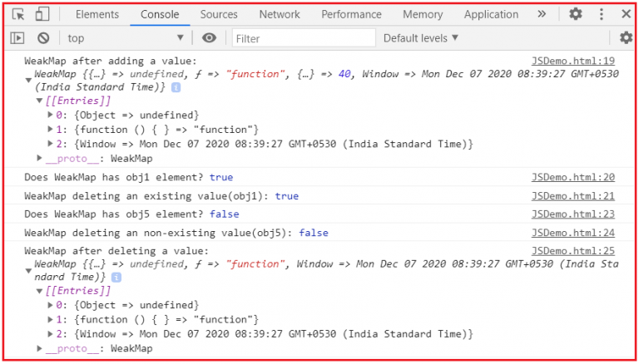Image resolution: width=639 pixels, height=364 pixels.
Task: Collapse the first [[Entries]] tree node
Action: pyautogui.click(x=39, y=101)
